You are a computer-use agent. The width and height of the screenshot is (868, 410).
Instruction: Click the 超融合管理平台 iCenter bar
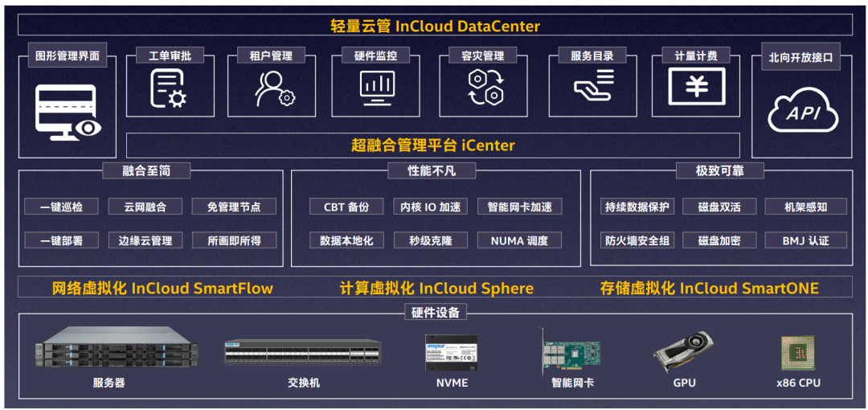point(433,146)
